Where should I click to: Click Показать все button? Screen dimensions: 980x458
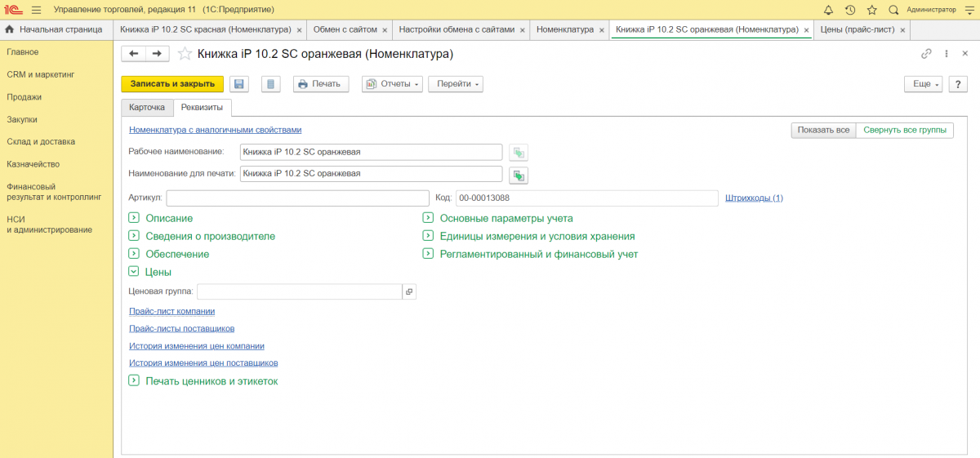tap(824, 131)
